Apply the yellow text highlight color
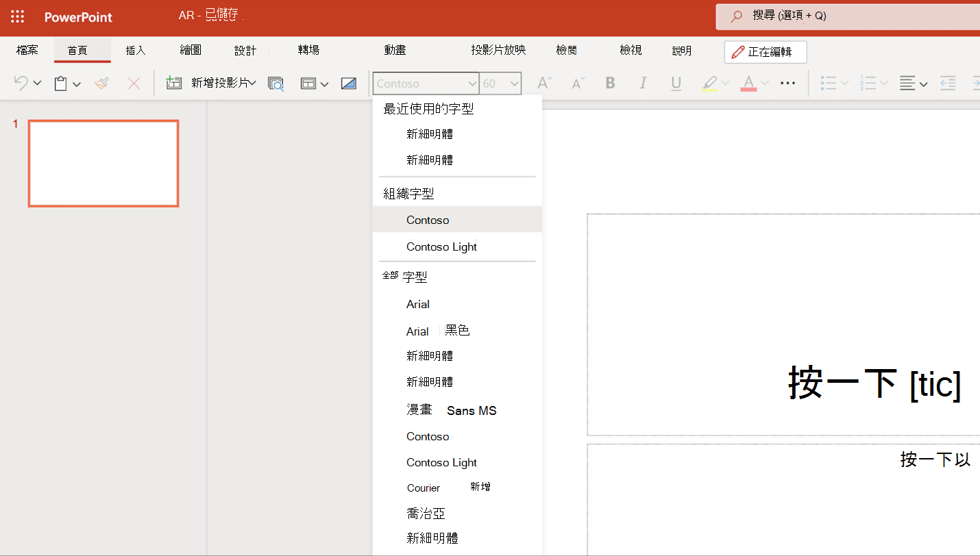 709,84
